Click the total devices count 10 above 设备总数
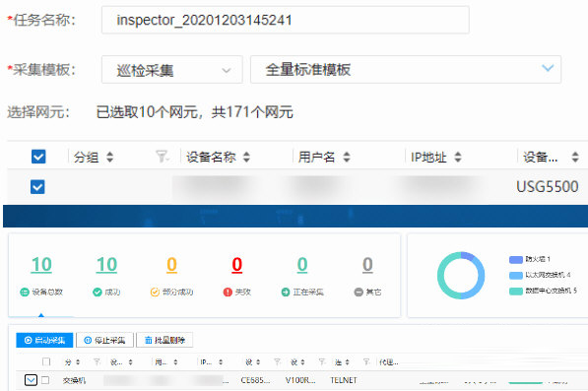Image resolution: width=588 pixels, height=391 pixels. click(x=41, y=265)
